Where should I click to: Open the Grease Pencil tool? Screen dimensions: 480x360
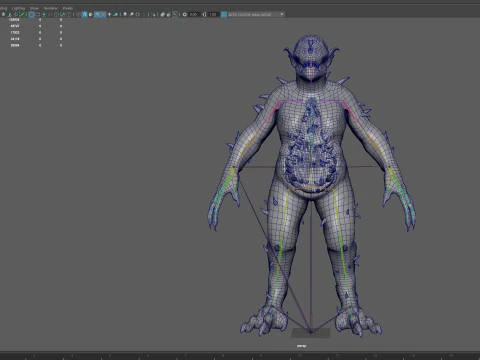tap(22, 14)
